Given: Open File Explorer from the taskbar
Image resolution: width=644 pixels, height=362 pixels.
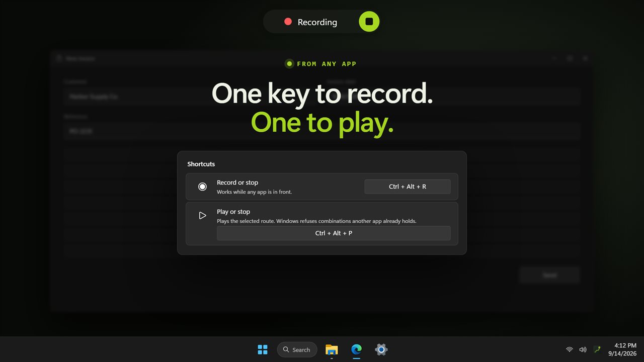Looking at the screenshot, I should [x=332, y=349].
